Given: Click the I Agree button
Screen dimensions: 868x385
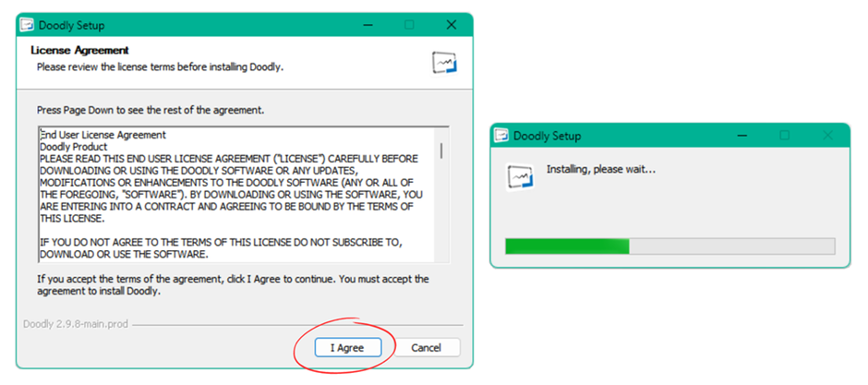Looking at the screenshot, I should (x=345, y=348).
